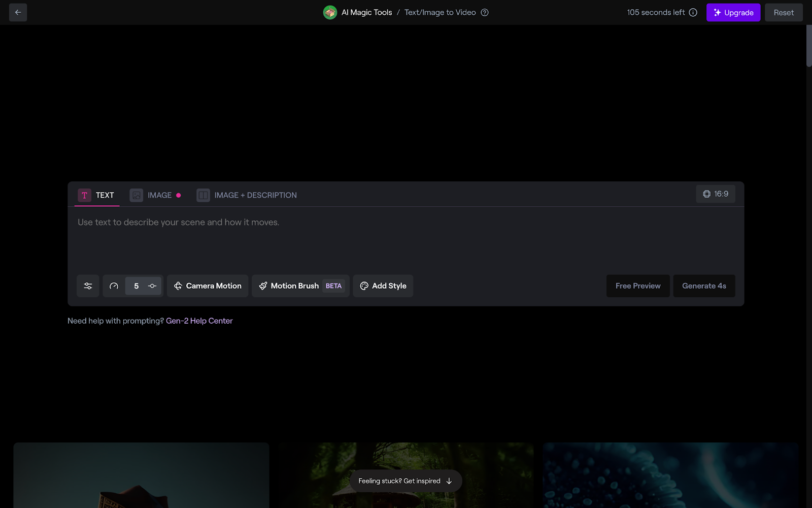Image resolution: width=812 pixels, height=508 pixels.
Task: Open the 16:9 aspect ratio selector
Action: [x=716, y=194]
